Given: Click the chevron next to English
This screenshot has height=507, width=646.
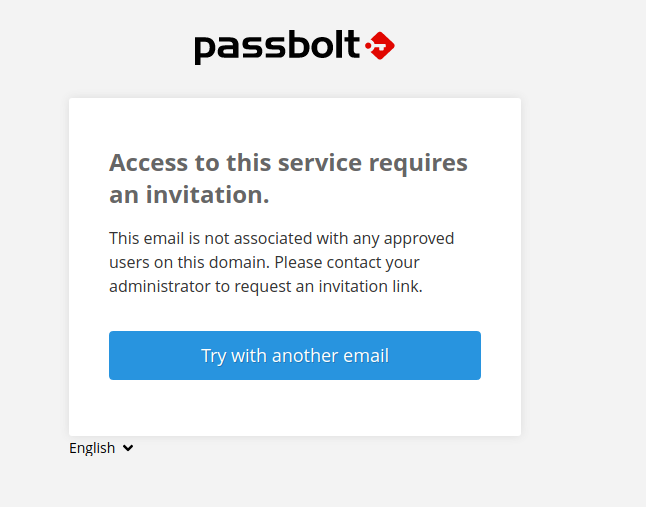Looking at the screenshot, I should [128, 449].
